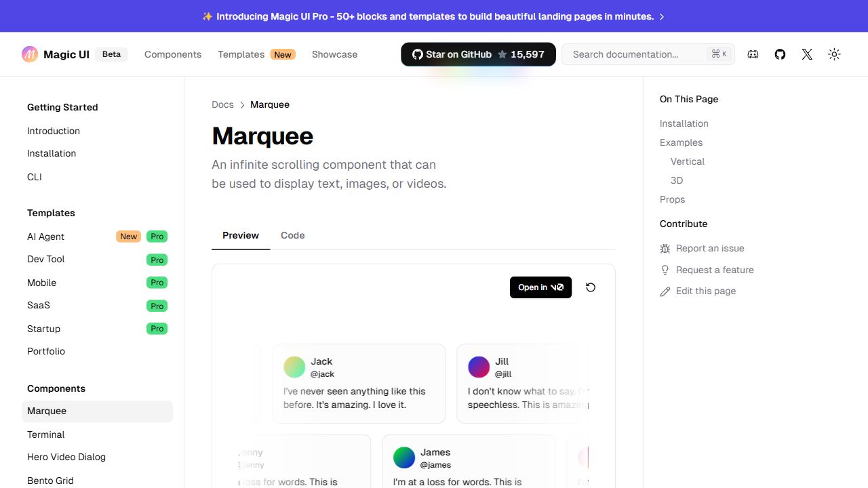Click the New badge beside Templates nav
The height and width of the screenshot is (488, 868).
click(283, 54)
